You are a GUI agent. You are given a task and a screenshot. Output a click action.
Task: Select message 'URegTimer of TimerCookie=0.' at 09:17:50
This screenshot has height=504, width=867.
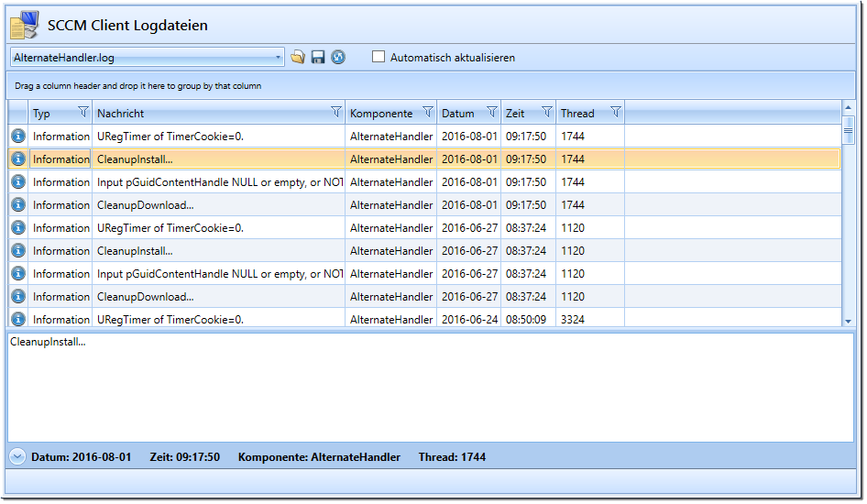170,136
